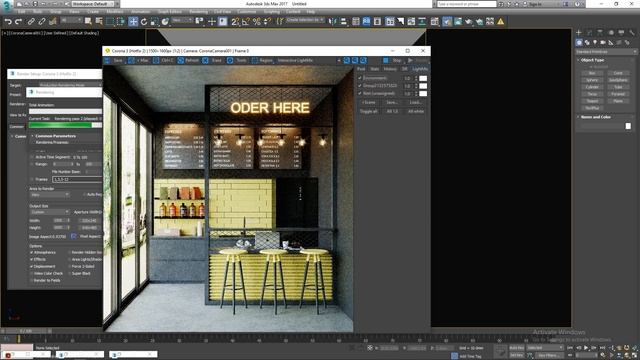
Task: Click the Mirror tool icon
Action: (333, 21)
